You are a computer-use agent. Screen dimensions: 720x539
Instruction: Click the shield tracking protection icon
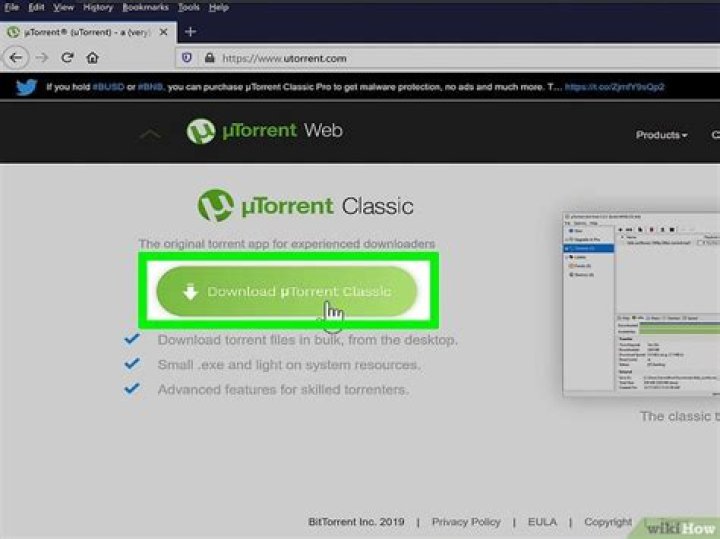[x=187, y=59]
